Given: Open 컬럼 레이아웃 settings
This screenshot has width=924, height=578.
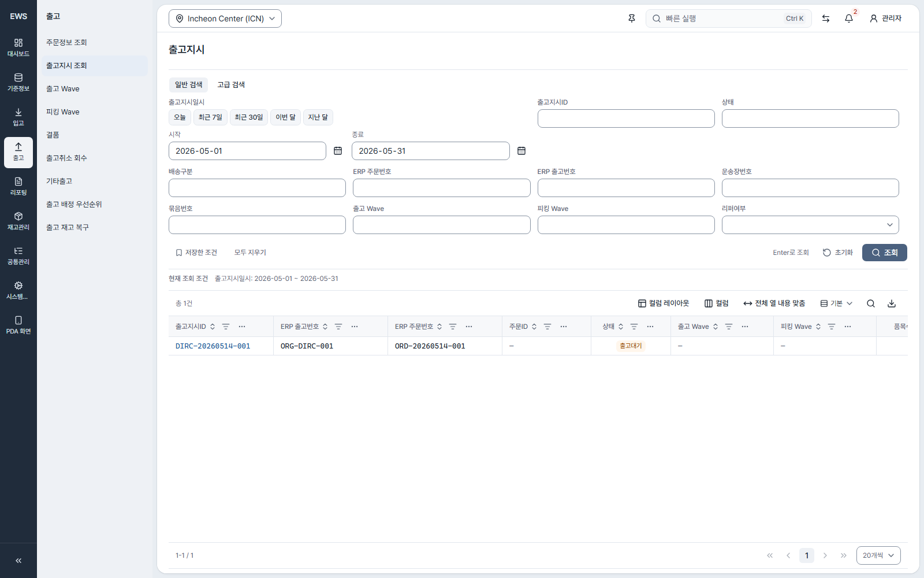Looking at the screenshot, I should (664, 303).
